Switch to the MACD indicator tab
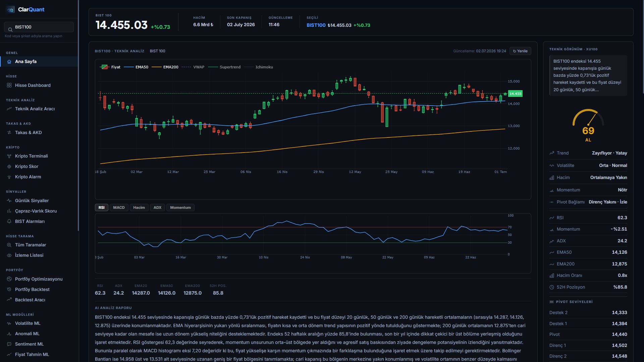The width and height of the screenshot is (644, 362). tap(119, 208)
